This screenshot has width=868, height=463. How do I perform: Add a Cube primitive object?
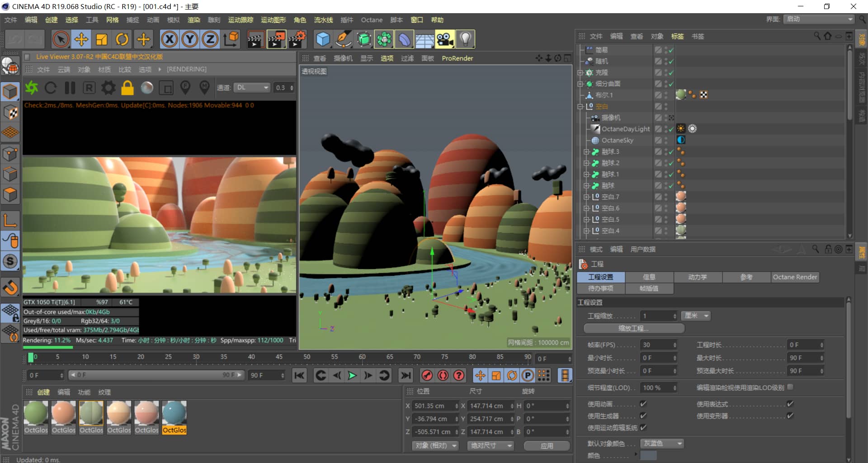(x=323, y=39)
